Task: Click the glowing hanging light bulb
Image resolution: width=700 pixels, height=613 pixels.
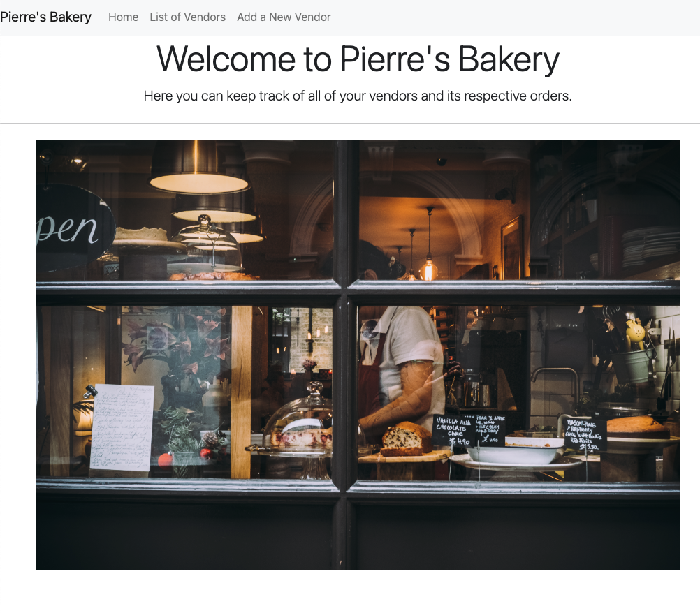Action: tap(428, 270)
